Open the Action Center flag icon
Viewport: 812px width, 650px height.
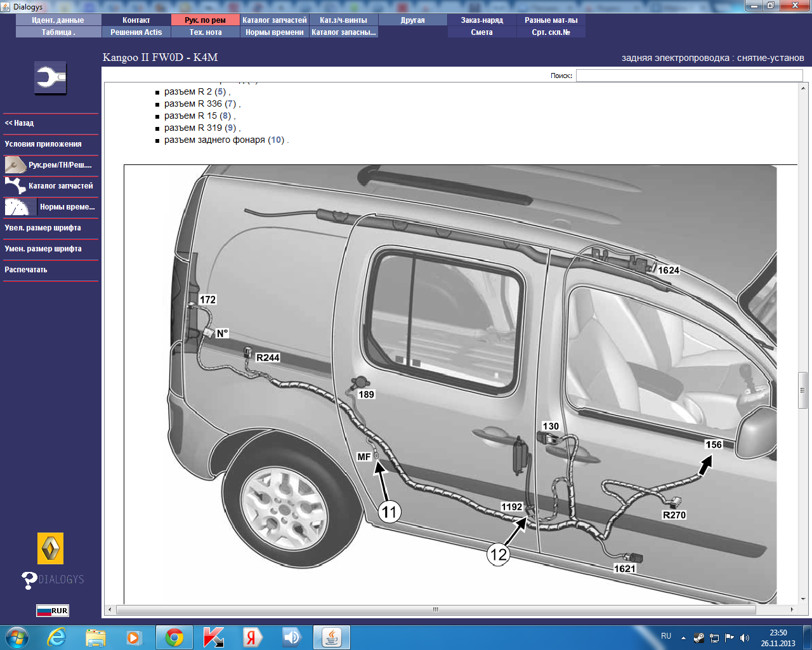tap(730, 637)
